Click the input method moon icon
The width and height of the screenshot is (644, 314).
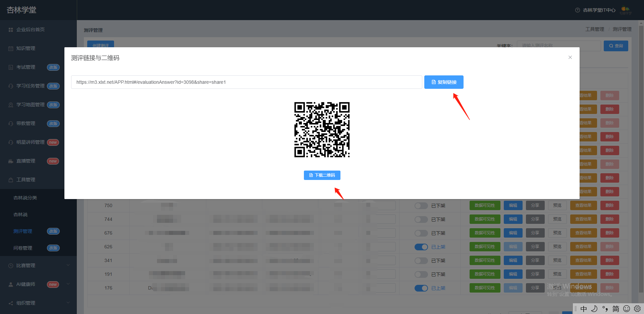tap(594, 309)
